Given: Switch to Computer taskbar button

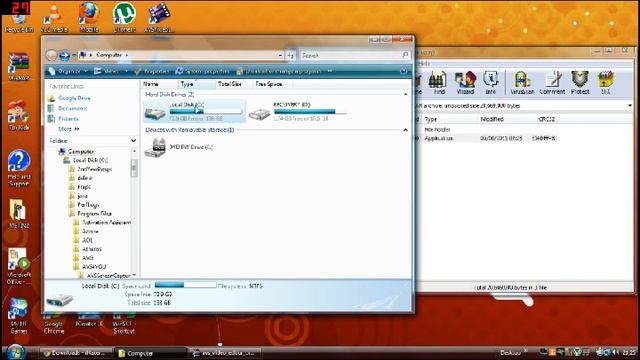Looking at the screenshot, I should pos(151,353).
